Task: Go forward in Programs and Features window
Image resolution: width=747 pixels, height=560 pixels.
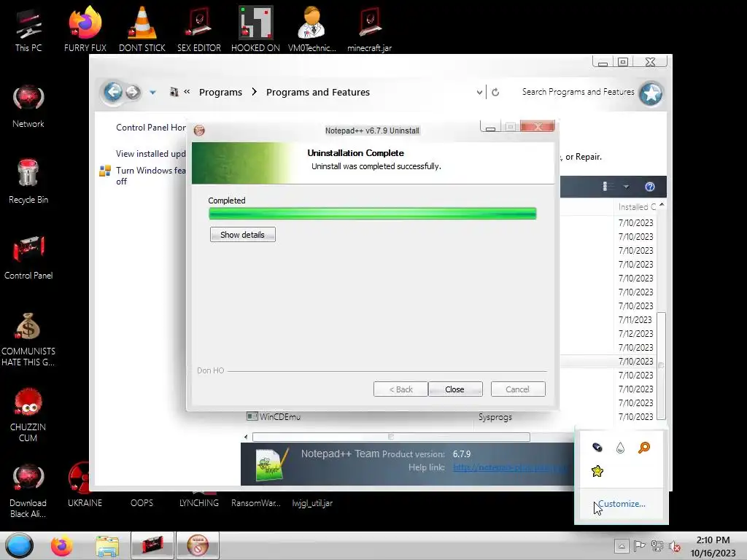Action: (133, 92)
